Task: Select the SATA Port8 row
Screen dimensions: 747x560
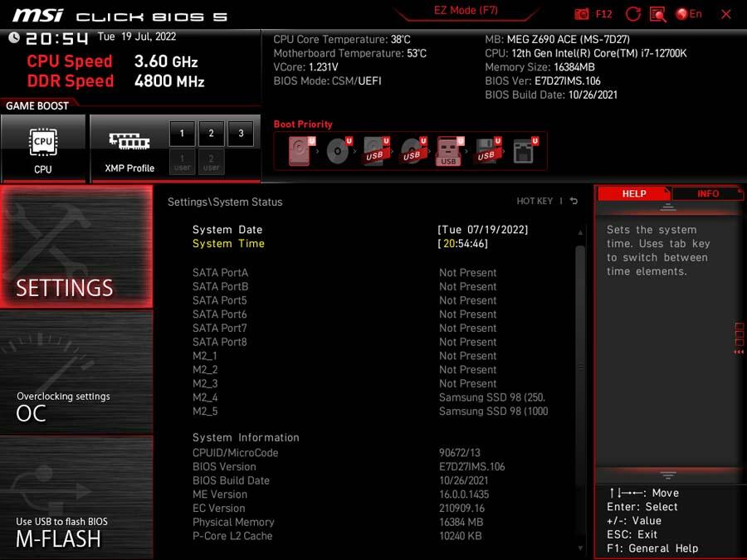Action: 370,342
